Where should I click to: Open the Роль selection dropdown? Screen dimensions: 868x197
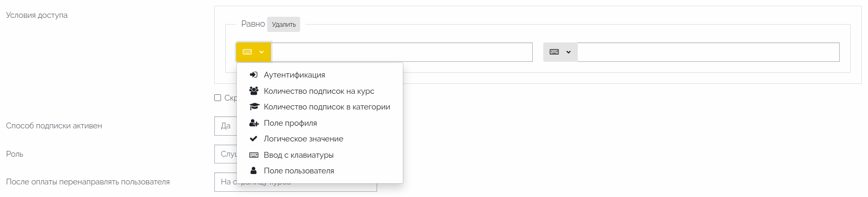click(x=225, y=154)
